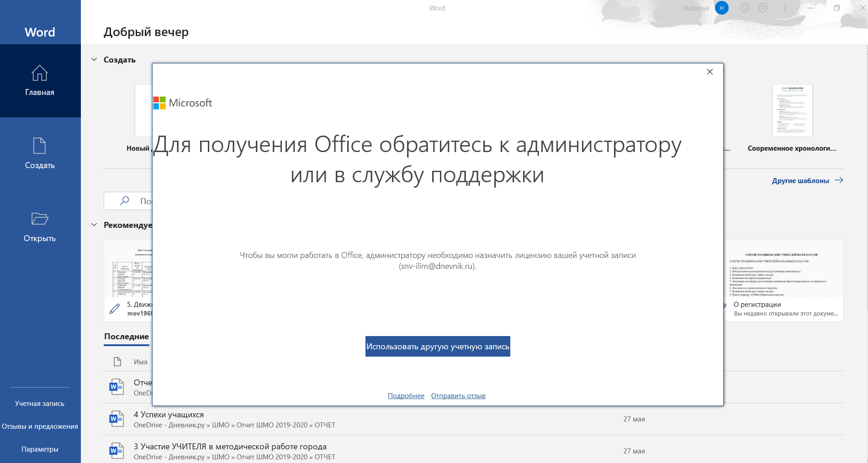Sort by Имя column header

click(141, 362)
